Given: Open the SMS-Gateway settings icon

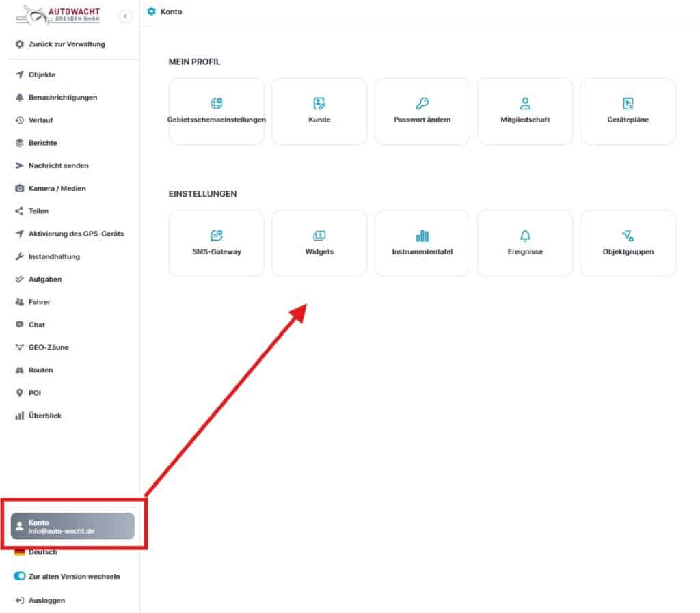Looking at the screenshot, I should click(217, 236).
